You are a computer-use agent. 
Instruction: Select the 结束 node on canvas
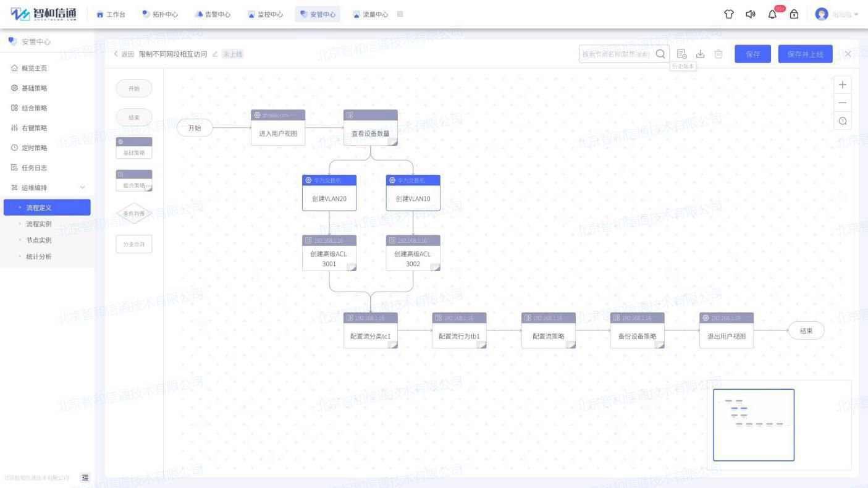806,330
